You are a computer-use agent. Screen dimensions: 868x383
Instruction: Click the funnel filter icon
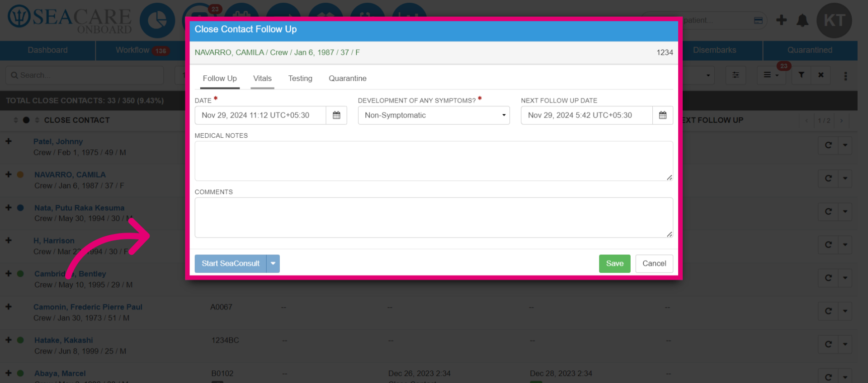801,75
